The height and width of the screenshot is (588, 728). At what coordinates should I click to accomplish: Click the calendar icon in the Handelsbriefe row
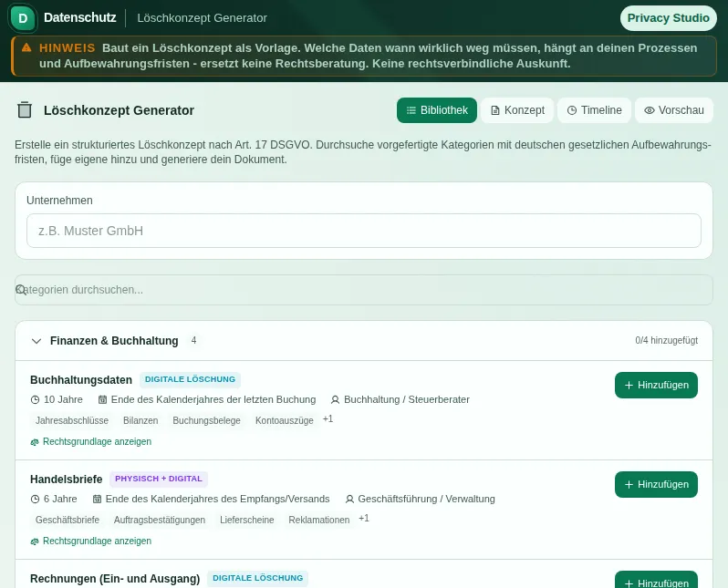point(97,499)
